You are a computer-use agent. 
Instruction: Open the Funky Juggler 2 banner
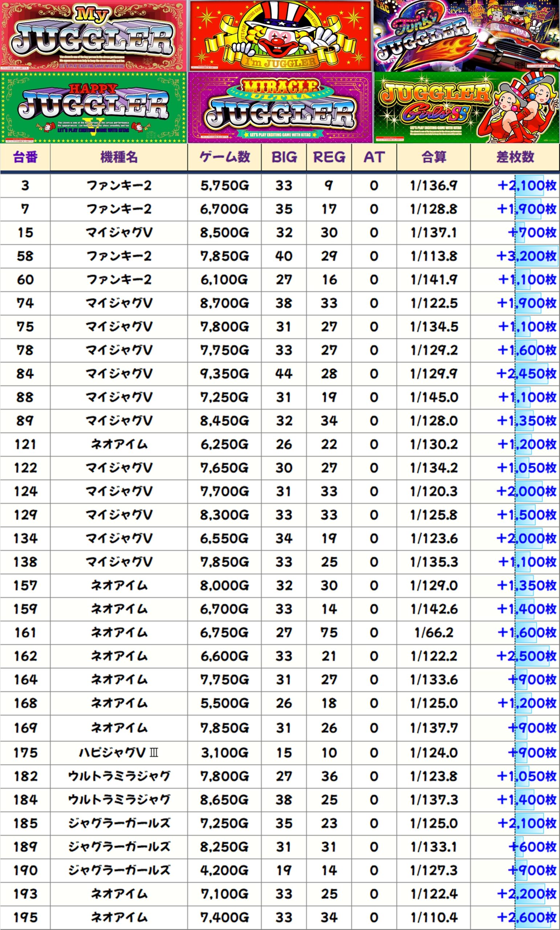click(466, 36)
